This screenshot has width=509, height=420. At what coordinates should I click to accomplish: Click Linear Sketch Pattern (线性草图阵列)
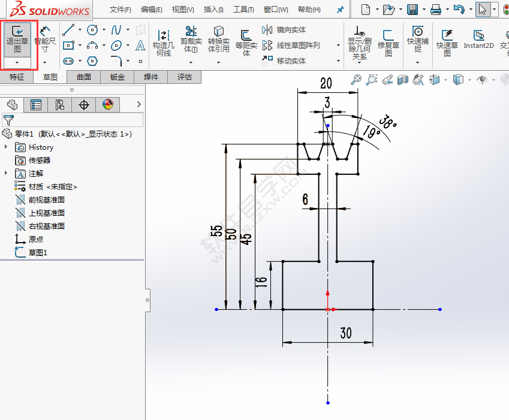pyautogui.click(x=291, y=46)
